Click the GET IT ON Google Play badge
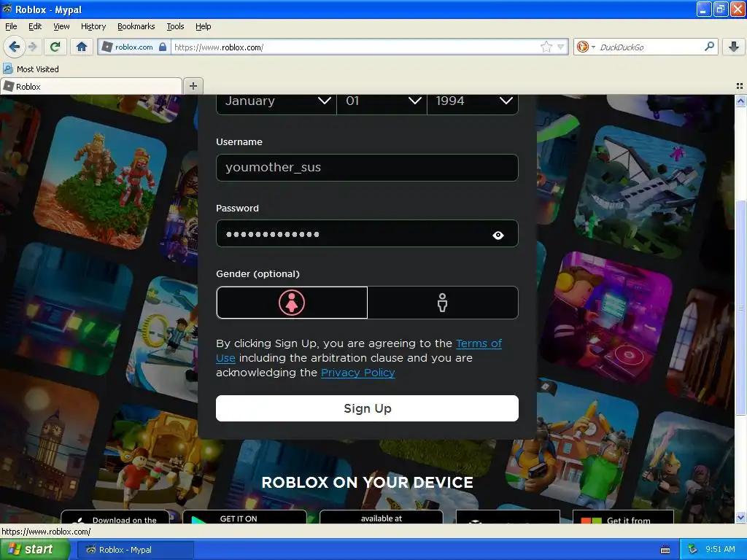Image resolution: width=747 pixels, height=560 pixels. tap(244, 517)
